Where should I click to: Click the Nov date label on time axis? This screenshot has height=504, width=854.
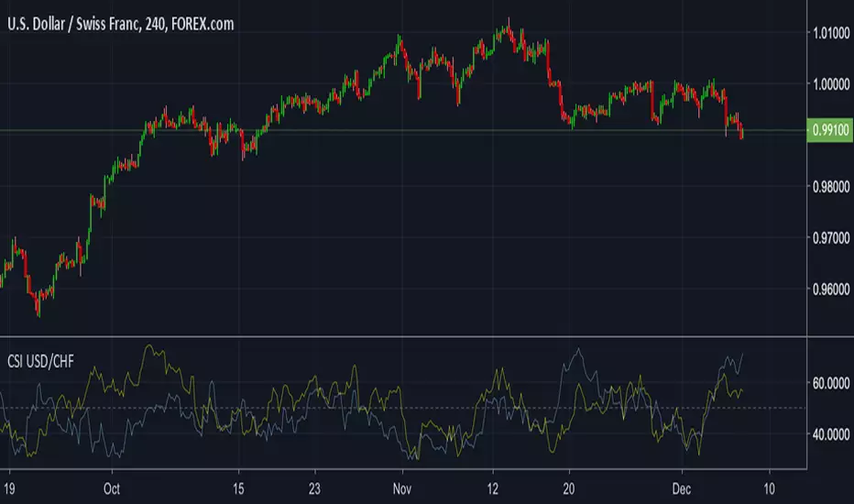point(402,488)
